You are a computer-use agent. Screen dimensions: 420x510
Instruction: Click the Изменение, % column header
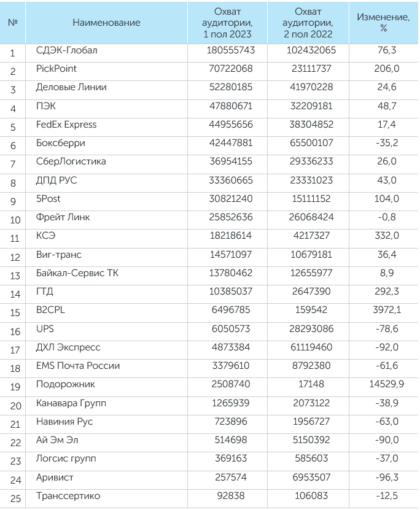pyautogui.click(x=383, y=23)
